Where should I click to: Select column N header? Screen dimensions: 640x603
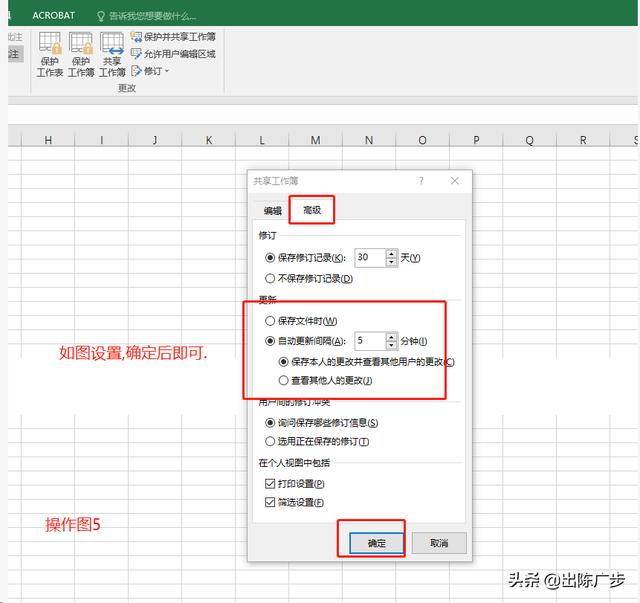[x=369, y=140]
